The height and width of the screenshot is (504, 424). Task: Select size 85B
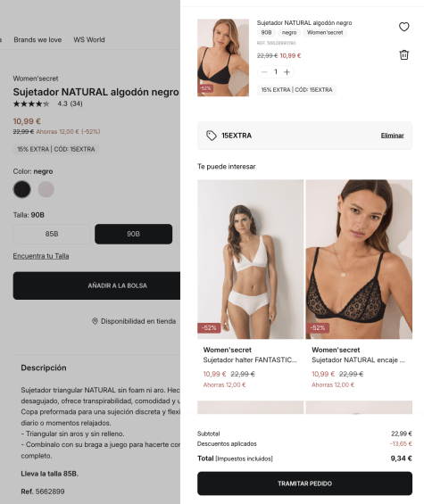coord(52,234)
